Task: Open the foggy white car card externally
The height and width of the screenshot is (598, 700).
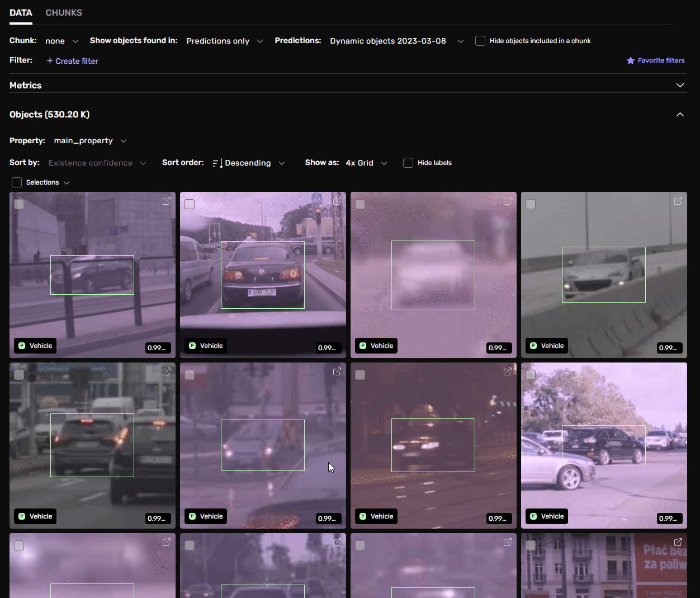Action: (x=508, y=201)
